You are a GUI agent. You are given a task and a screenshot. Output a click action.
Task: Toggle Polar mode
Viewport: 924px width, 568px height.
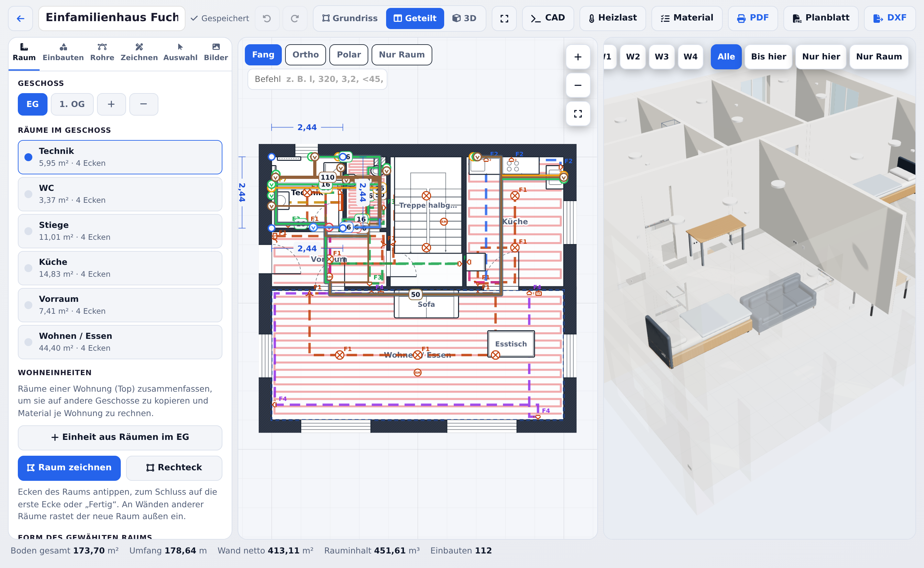point(349,55)
